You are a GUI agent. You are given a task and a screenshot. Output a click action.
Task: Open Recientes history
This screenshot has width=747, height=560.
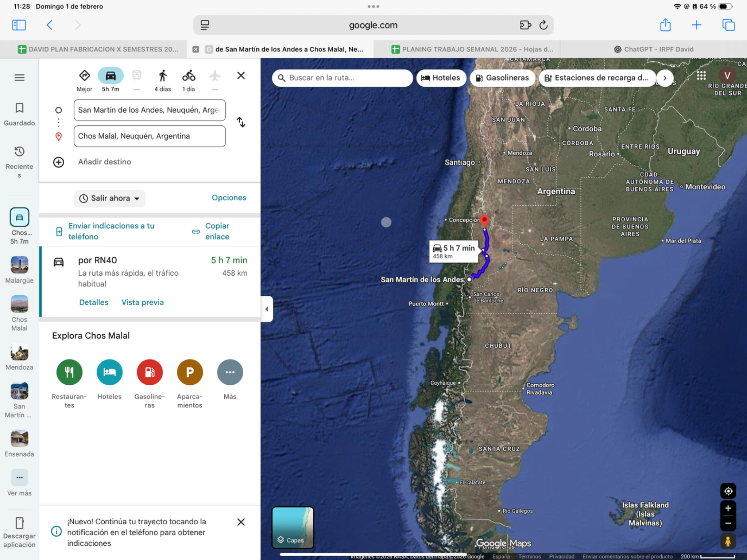tap(19, 162)
